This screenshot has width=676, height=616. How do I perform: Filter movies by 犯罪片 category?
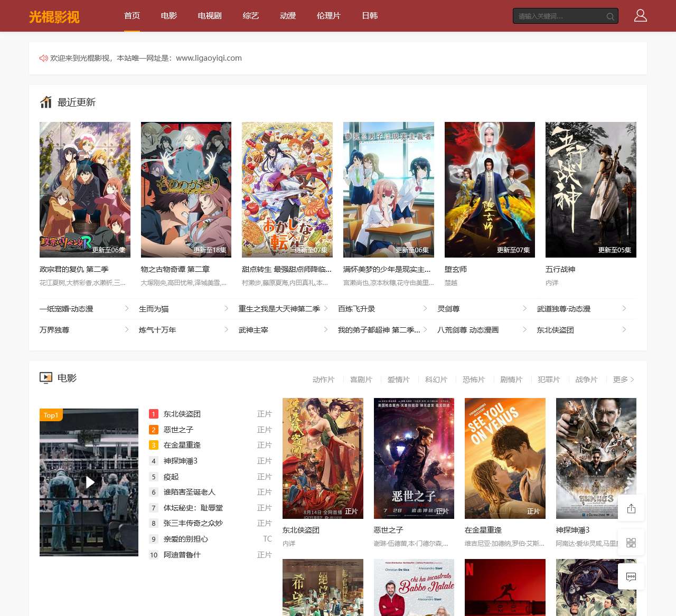point(548,380)
